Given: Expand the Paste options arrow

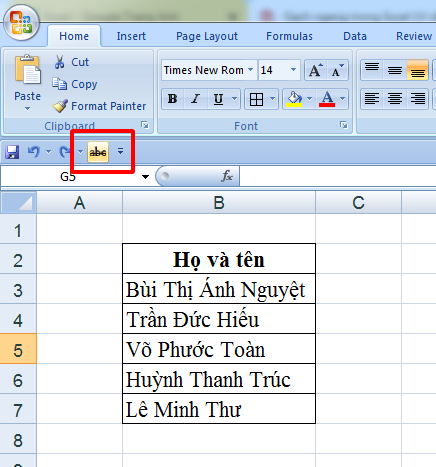Looking at the screenshot, I should tap(28, 109).
